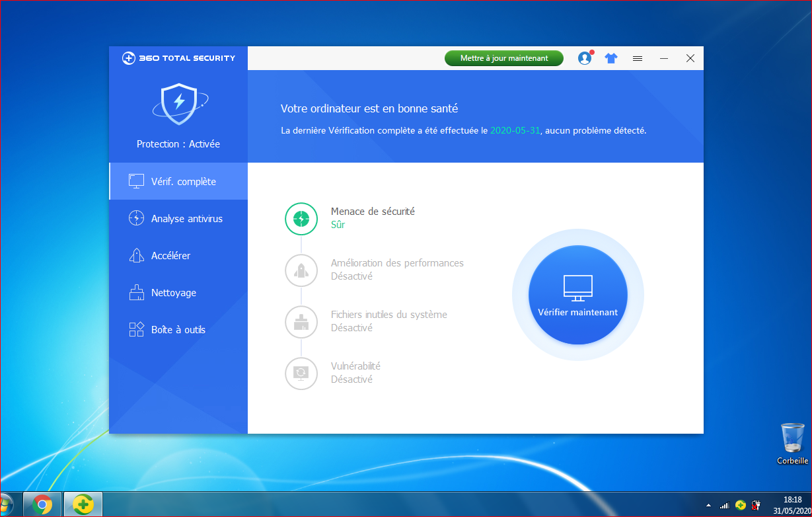Open the Corbeille desktop icon
The width and height of the screenshot is (812, 517).
coord(792,444)
